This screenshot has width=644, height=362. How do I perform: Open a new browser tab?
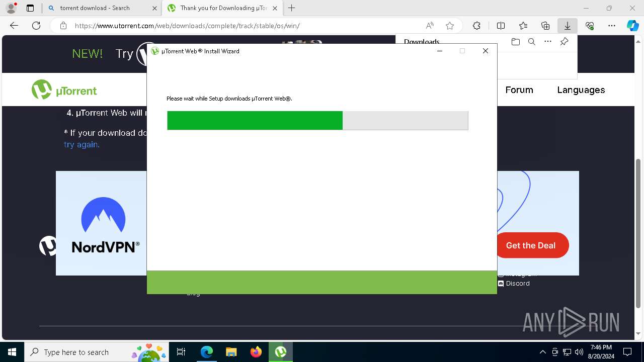[x=292, y=8]
